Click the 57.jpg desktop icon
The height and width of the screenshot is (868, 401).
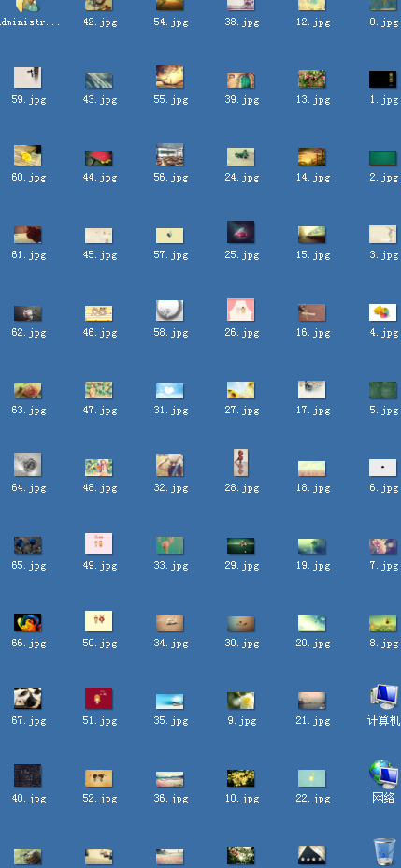tap(170, 236)
